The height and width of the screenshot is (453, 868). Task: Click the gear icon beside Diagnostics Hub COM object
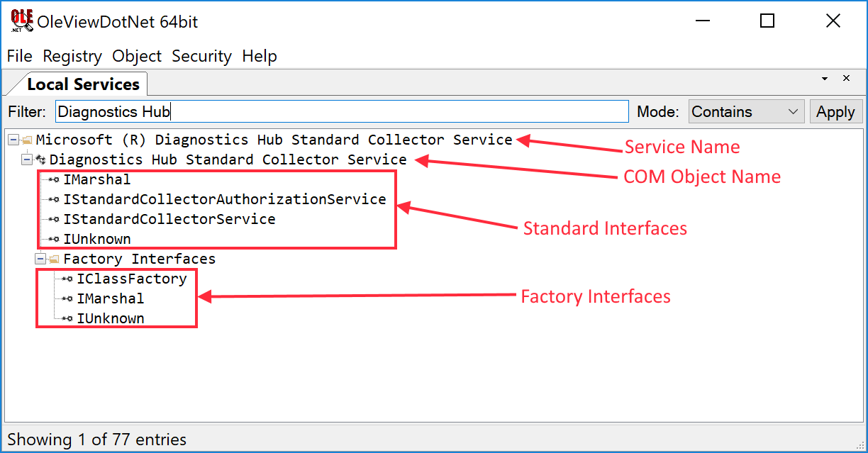point(40,160)
